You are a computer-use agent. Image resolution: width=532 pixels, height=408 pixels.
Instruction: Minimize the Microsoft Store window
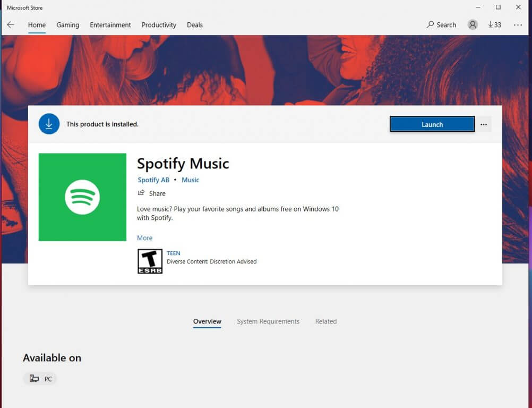pyautogui.click(x=478, y=7)
